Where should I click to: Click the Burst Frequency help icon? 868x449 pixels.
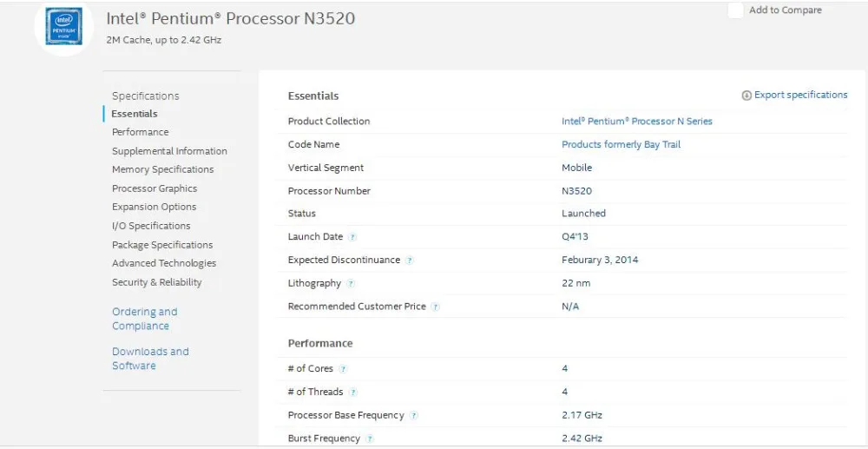tap(370, 439)
